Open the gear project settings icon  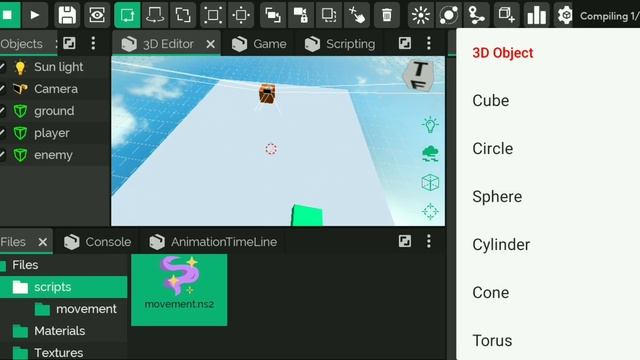tap(565, 15)
